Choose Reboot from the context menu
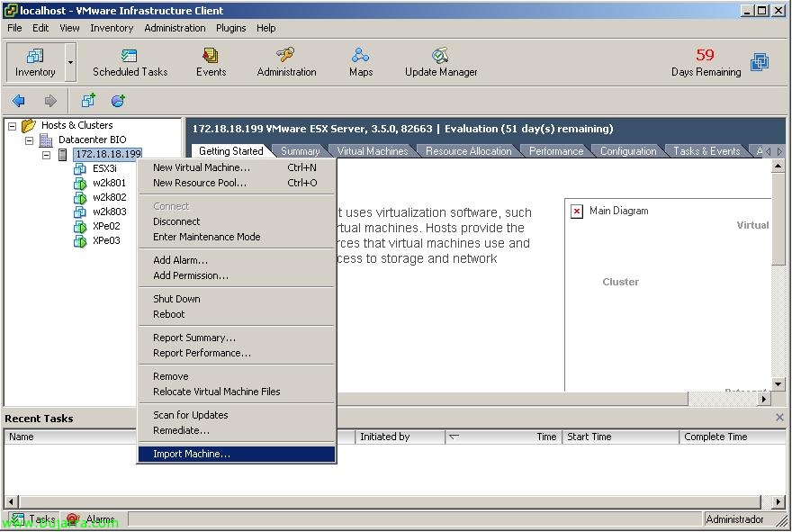Screen dimensions: 792x532 (237, 314)
